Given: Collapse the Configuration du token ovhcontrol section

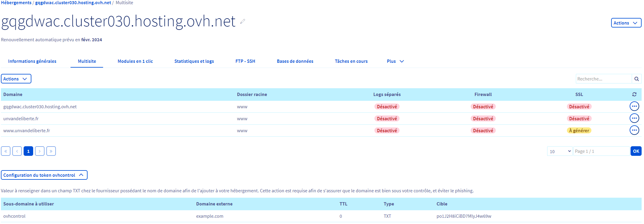Looking at the screenshot, I should [44, 175].
